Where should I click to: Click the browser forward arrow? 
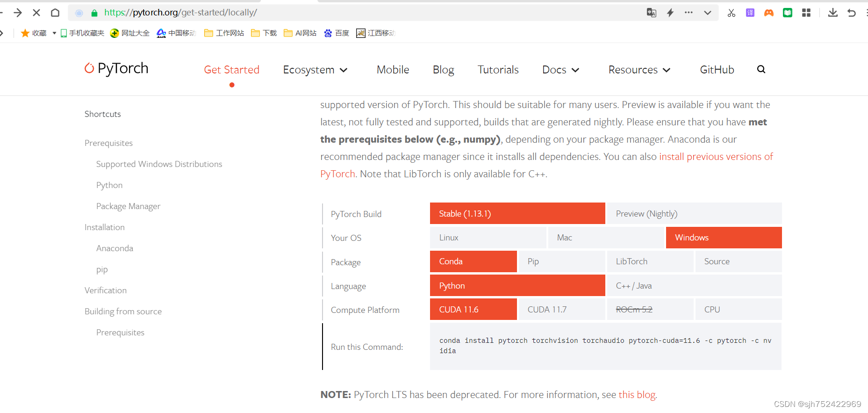point(18,13)
